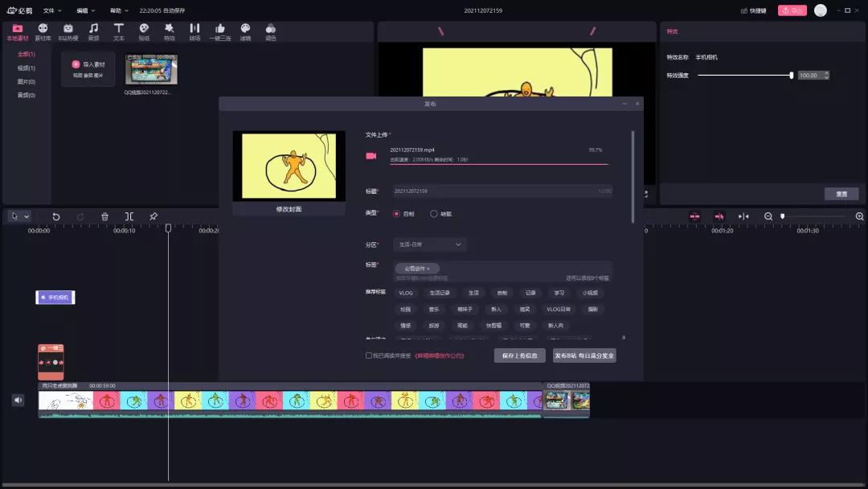The image size is (868, 489).
Task: Adjust the 特效强度 effect strength slider
Action: tap(792, 74)
